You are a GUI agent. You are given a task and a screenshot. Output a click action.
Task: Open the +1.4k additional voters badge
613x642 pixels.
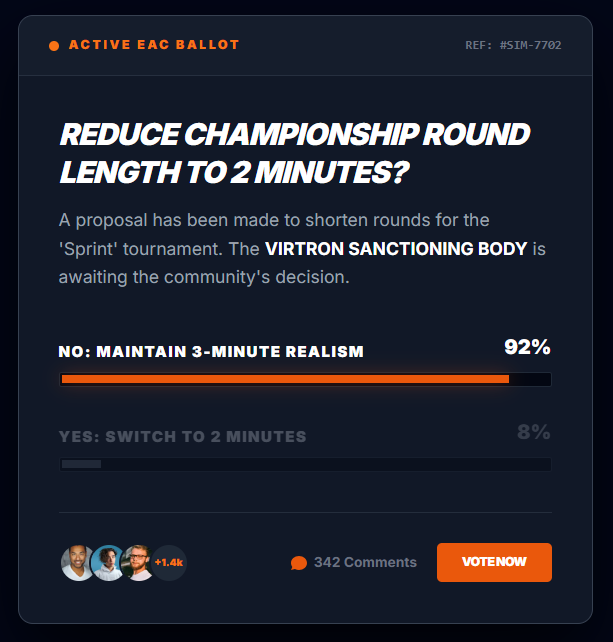click(169, 563)
